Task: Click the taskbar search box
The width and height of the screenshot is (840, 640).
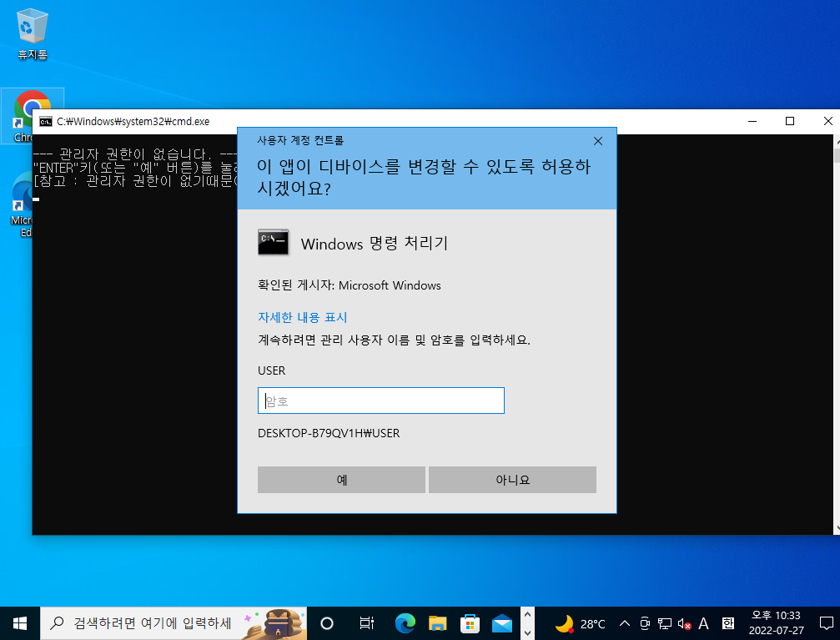Action: [173, 623]
